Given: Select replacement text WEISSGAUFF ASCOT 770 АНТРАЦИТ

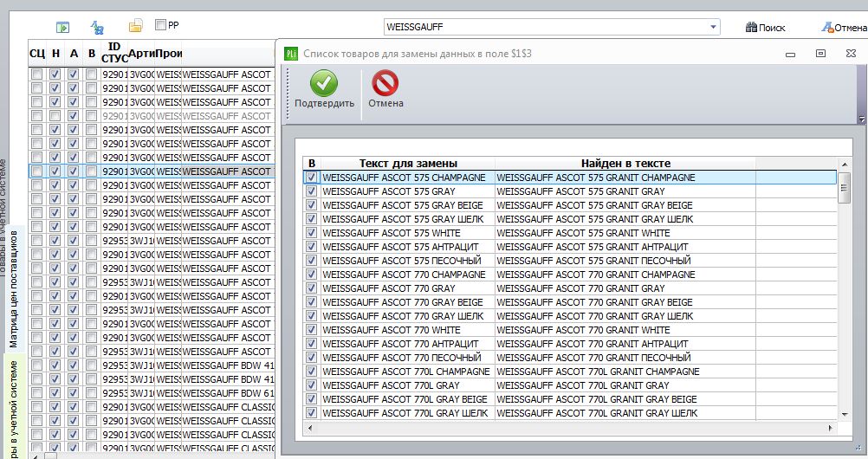Looking at the screenshot, I should 408,343.
